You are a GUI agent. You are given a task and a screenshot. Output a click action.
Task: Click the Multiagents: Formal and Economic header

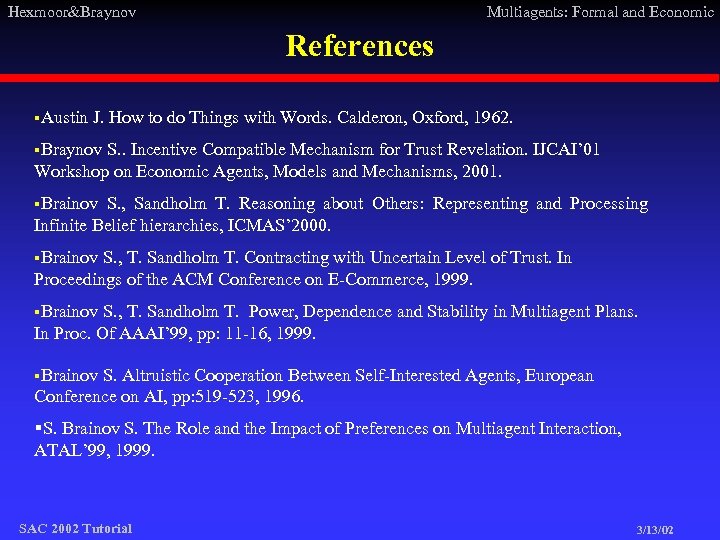600,11
